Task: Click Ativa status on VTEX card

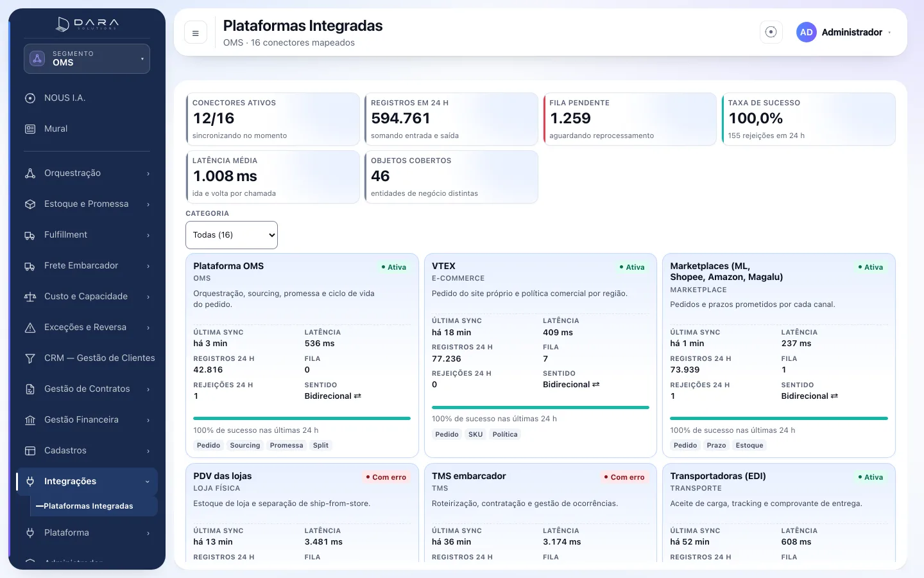Action: 632,267
